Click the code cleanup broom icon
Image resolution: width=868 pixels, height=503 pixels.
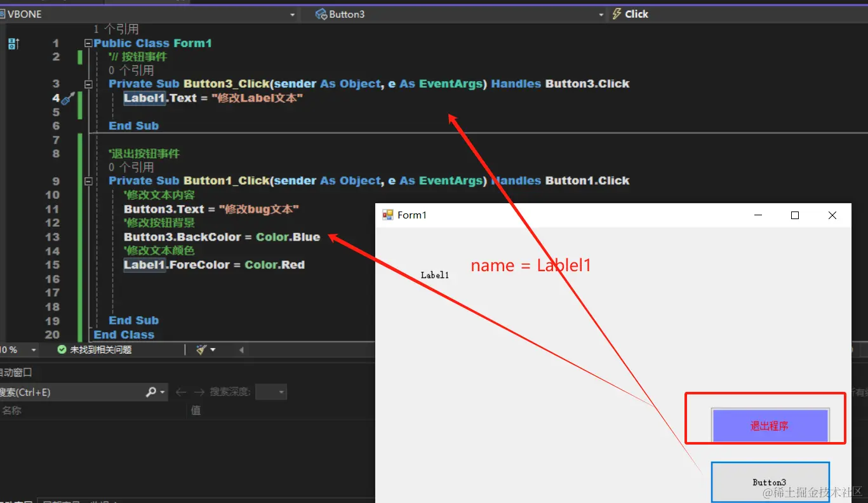201,349
